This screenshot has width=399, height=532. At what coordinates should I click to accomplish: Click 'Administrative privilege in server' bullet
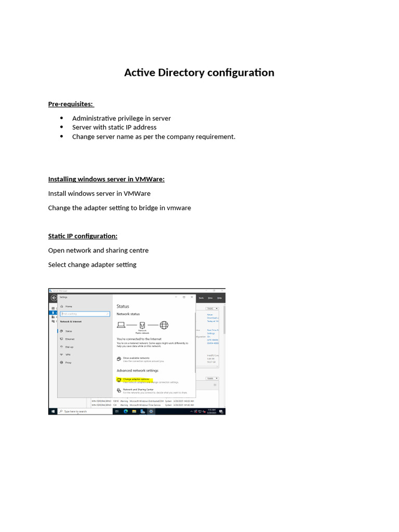pyautogui.click(x=122, y=118)
